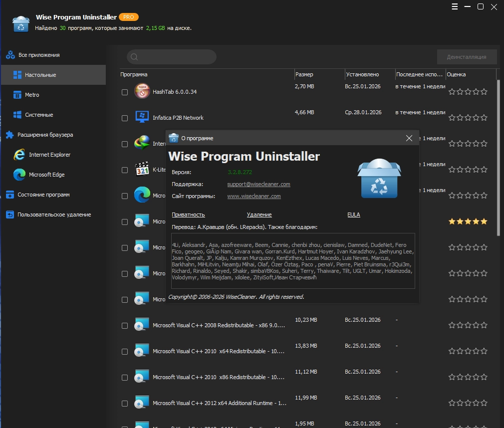Viewport: 504px width, 428px height.
Task: Open the Приватность link
Action: point(188,214)
